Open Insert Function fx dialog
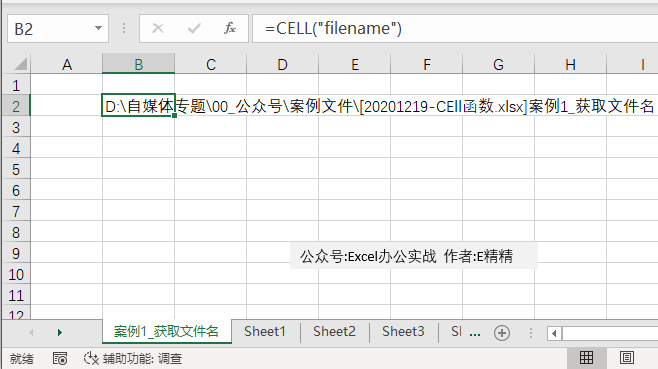Image resolution: width=658 pixels, height=369 pixels. (x=230, y=28)
